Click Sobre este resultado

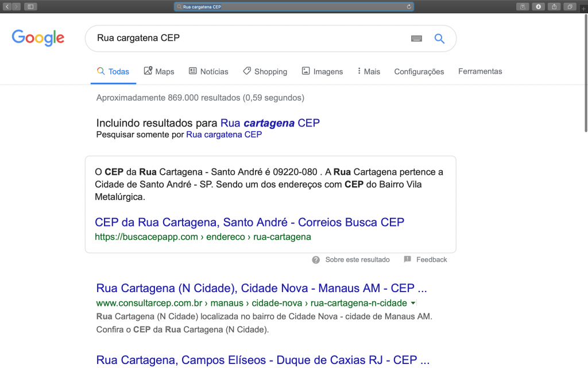coord(357,259)
